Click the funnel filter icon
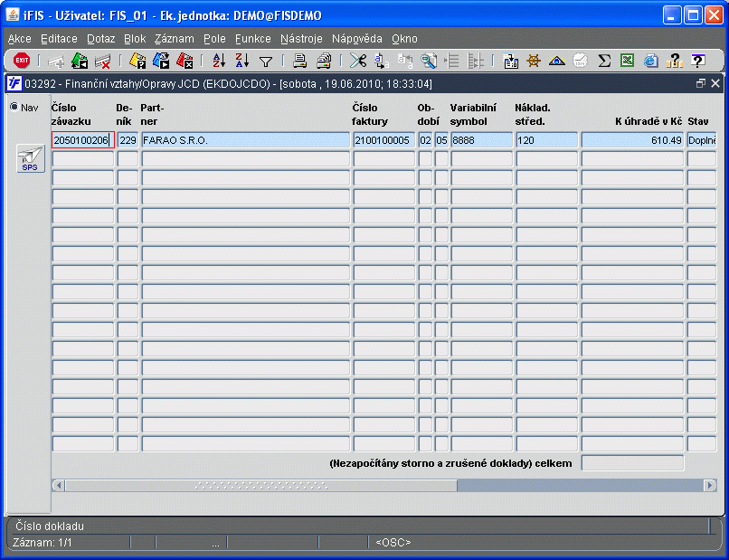 click(266, 62)
